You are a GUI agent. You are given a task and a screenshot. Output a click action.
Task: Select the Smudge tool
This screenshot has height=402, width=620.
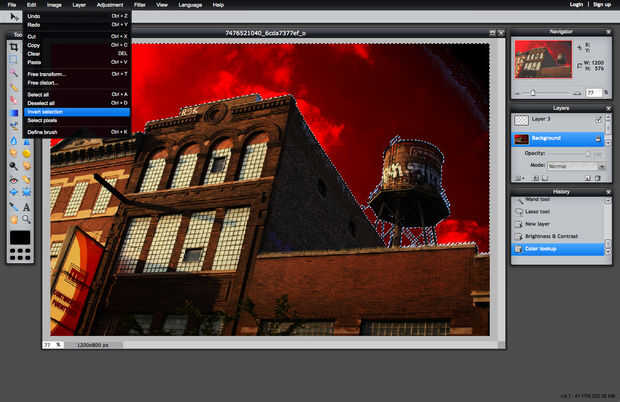(14, 153)
